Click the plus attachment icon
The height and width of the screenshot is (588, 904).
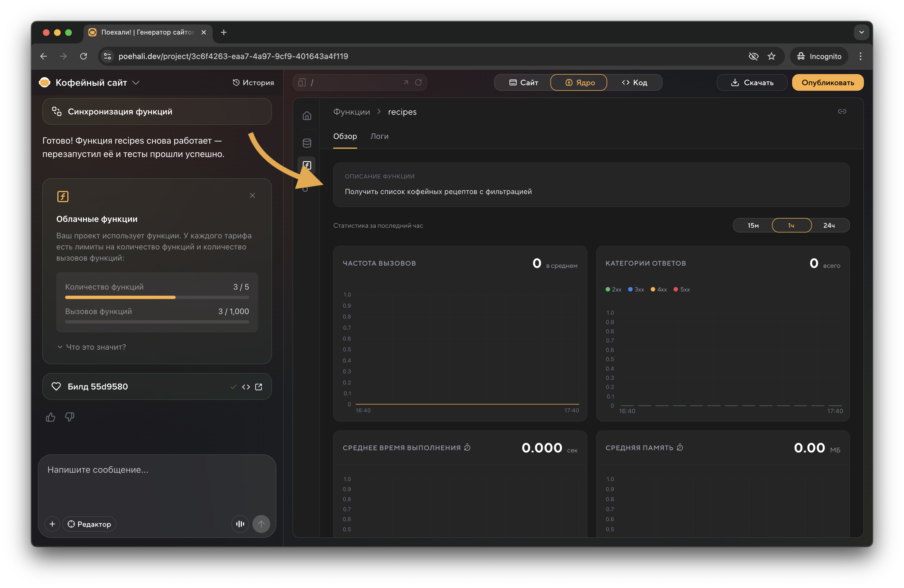(x=52, y=524)
